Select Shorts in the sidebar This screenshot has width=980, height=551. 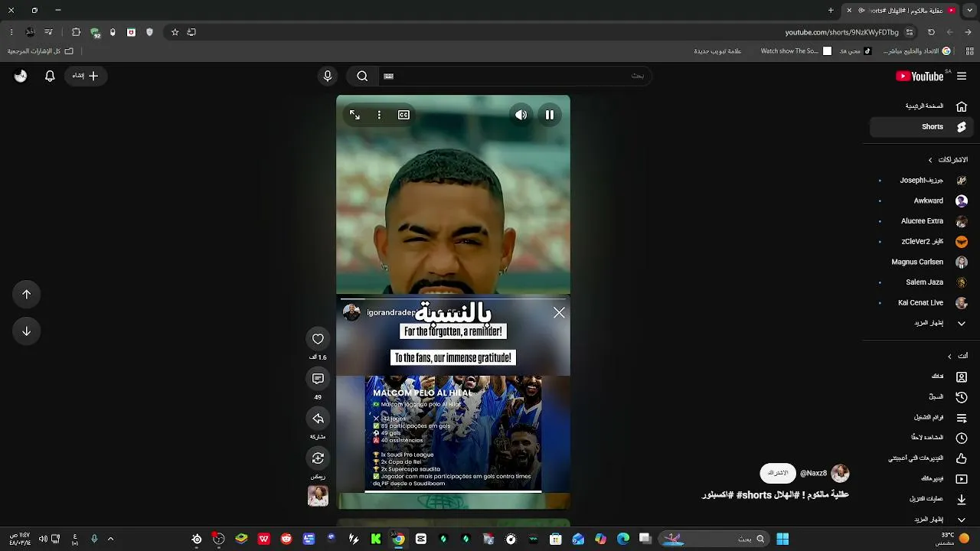point(920,127)
